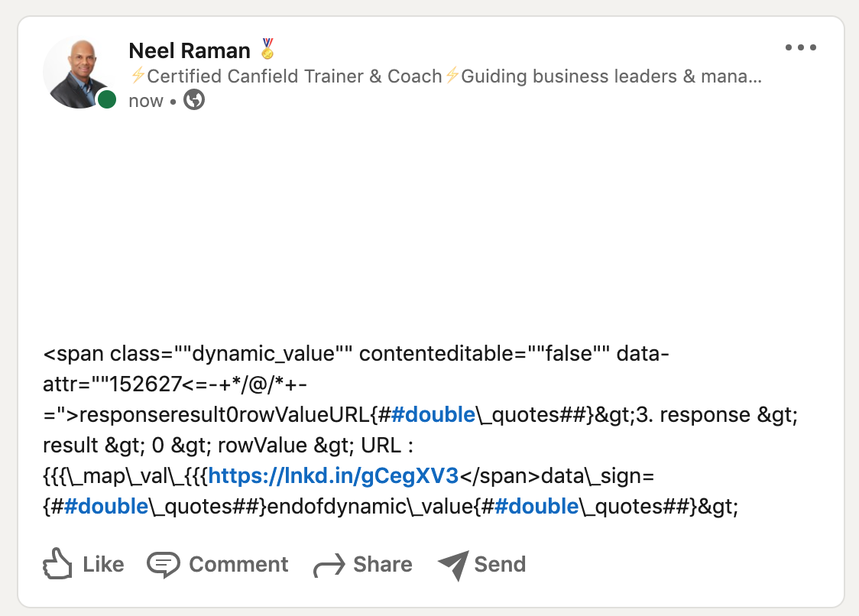Click the green online status dot
This screenshot has height=616, width=859.
point(107,100)
